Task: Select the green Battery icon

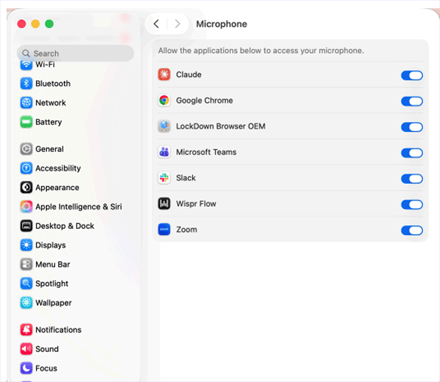Action: click(26, 122)
